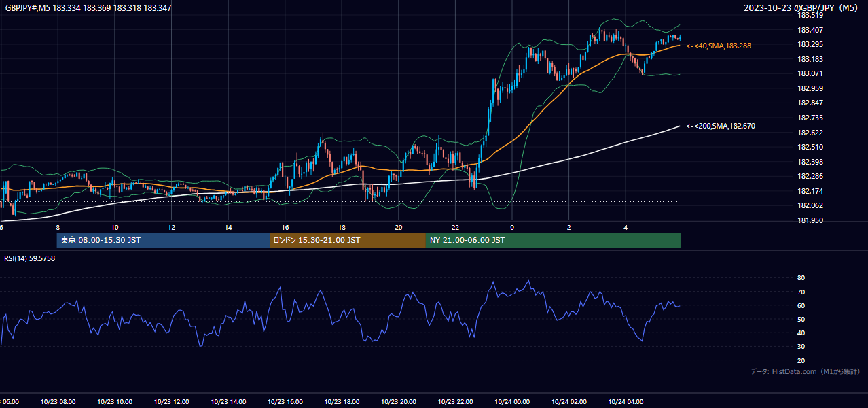Image resolution: width=868 pixels, height=408 pixels.
Task: Click the orange 40 SMA label 183.288
Action: tap(719, 46)
